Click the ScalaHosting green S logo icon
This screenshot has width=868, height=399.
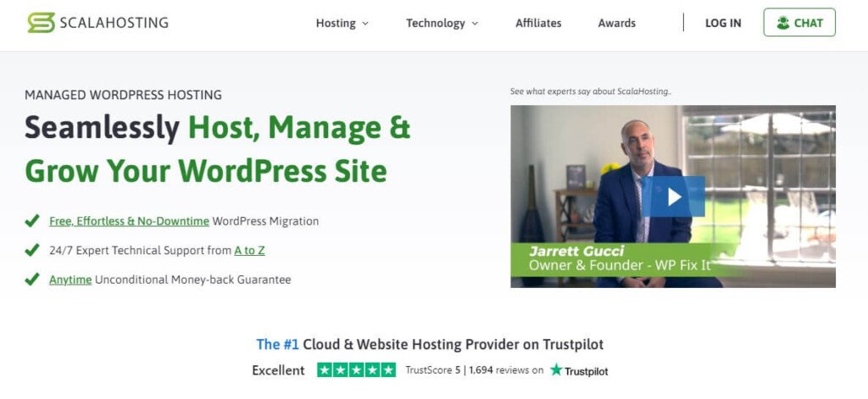[x=41, y=23]
